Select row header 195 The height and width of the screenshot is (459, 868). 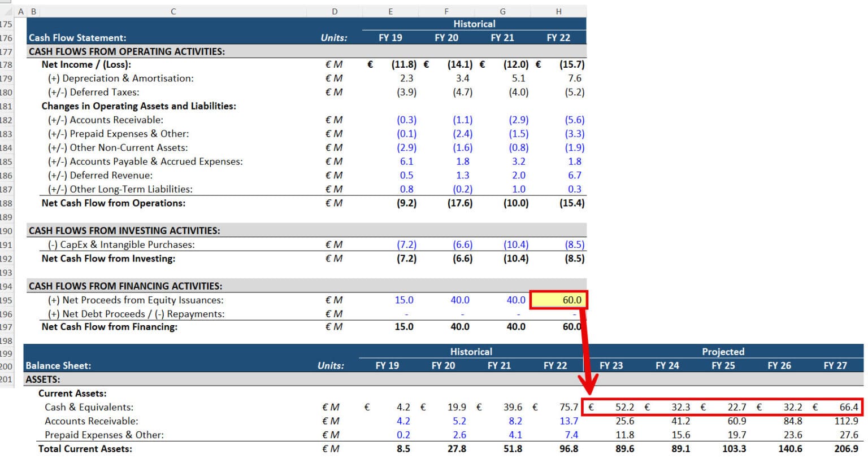pos(6,300)
